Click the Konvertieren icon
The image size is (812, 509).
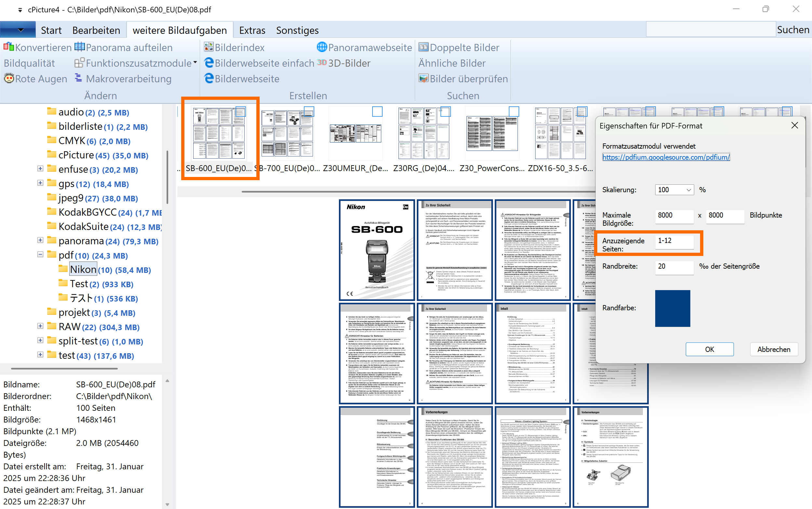[8, 47]
